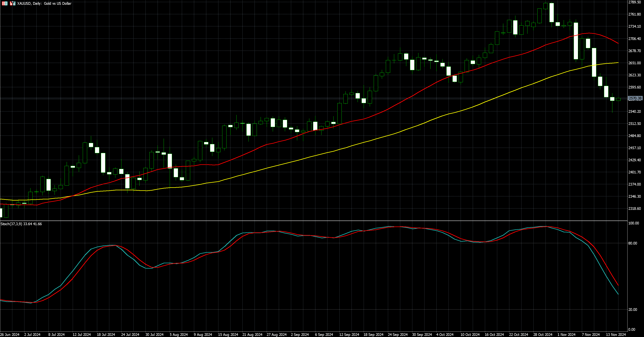Screen dimensions: 644x337
Task: Click the 4 Oct 2024 date label
Action: point(445,335)
